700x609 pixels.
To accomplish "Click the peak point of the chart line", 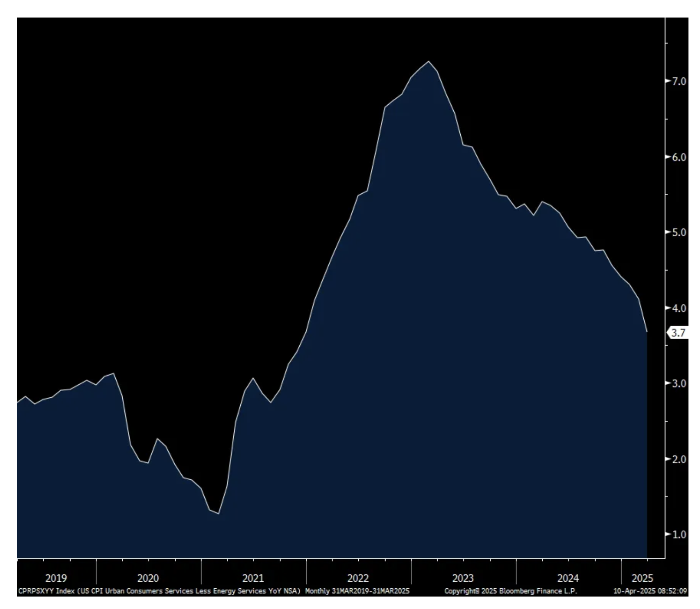I will [429, 61].
